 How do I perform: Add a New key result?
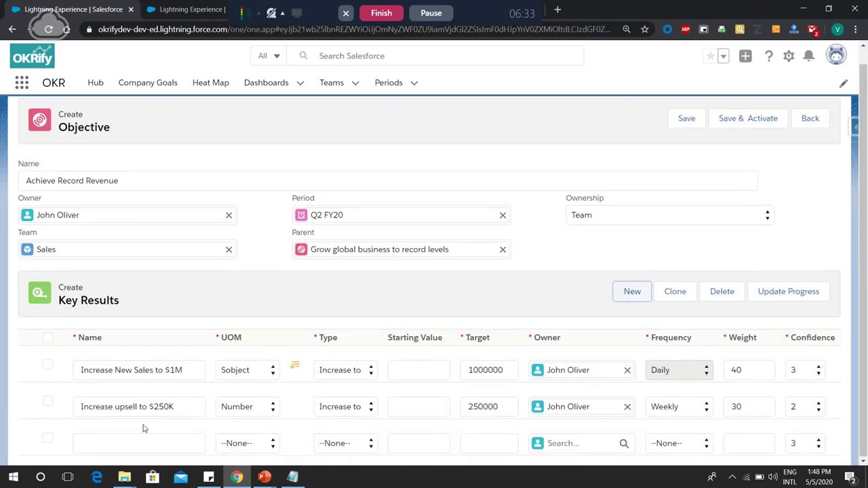click(632, 291)
